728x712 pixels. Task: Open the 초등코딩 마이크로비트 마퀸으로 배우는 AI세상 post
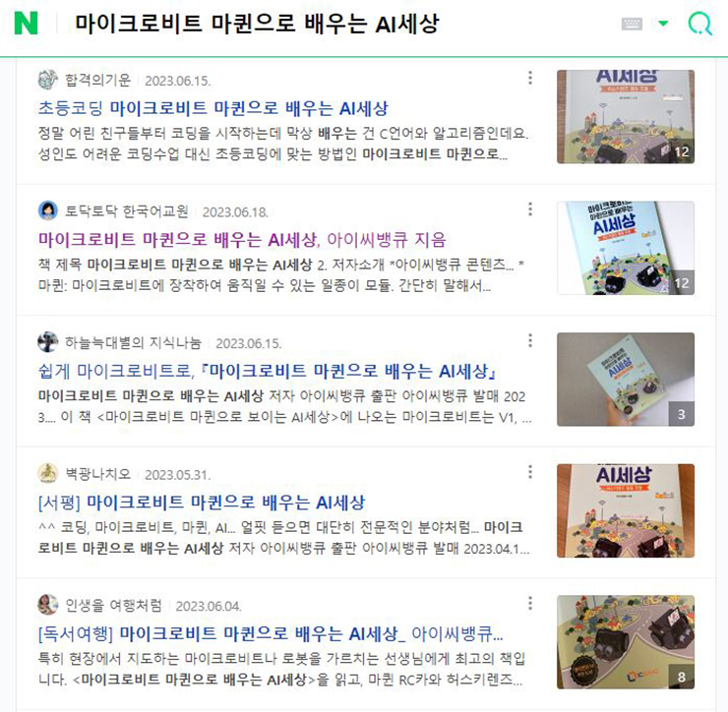(x=212, y=108)
